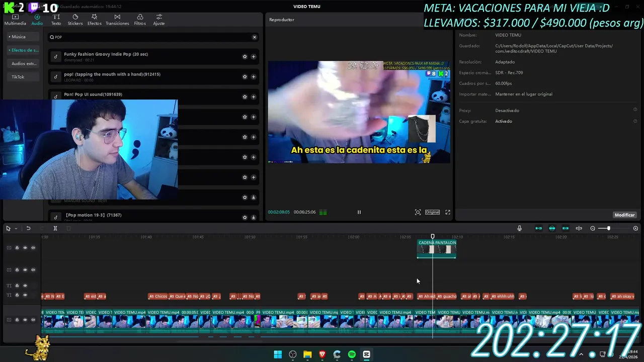
Task: Add Funky Fashion Groovy Indie Pop to timeline
Action: pos(253,57)
